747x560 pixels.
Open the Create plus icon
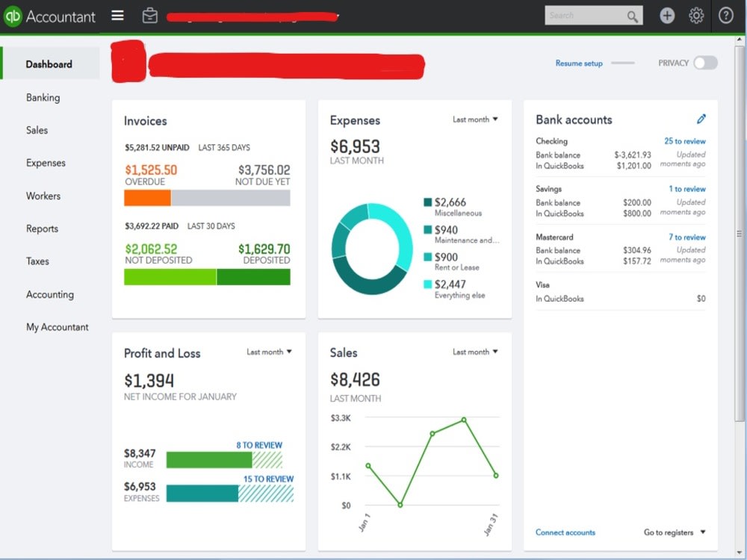[x=667, y=16]
